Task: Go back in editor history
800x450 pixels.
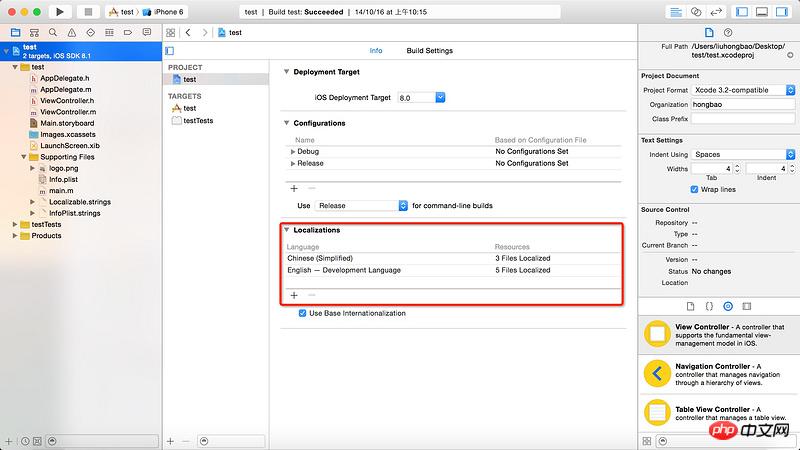Action: (188, 33)
